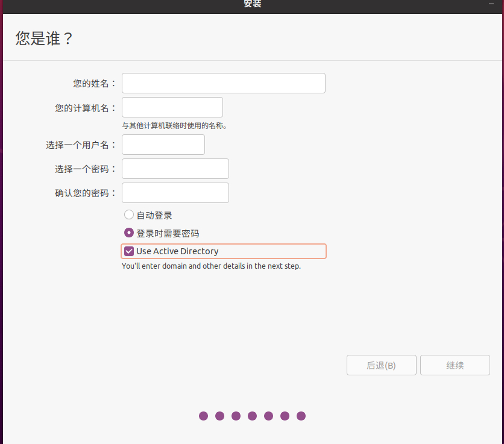The image size is (504, 444).
Task: Click the heading 您是谁？
Action: [x=44, y=39]
